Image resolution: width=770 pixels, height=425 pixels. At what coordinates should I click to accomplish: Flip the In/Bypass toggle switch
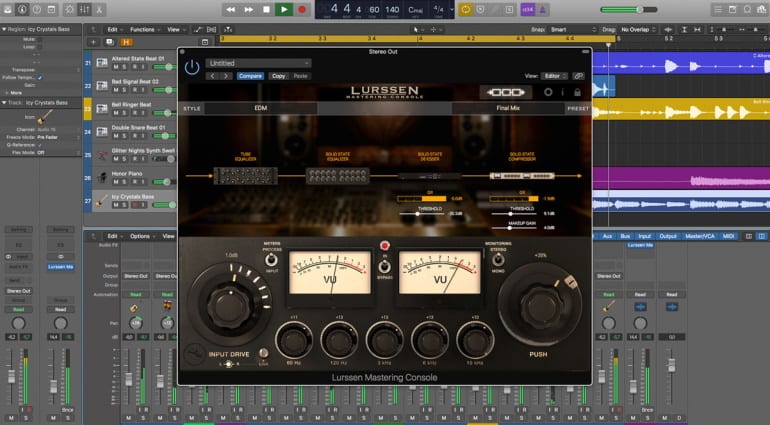[x=385, y=266]
